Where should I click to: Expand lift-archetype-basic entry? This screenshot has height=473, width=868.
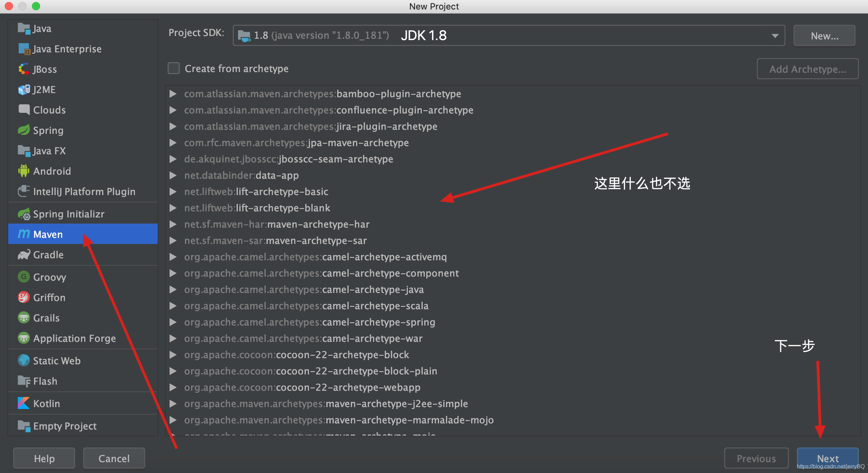pos(173,192)
